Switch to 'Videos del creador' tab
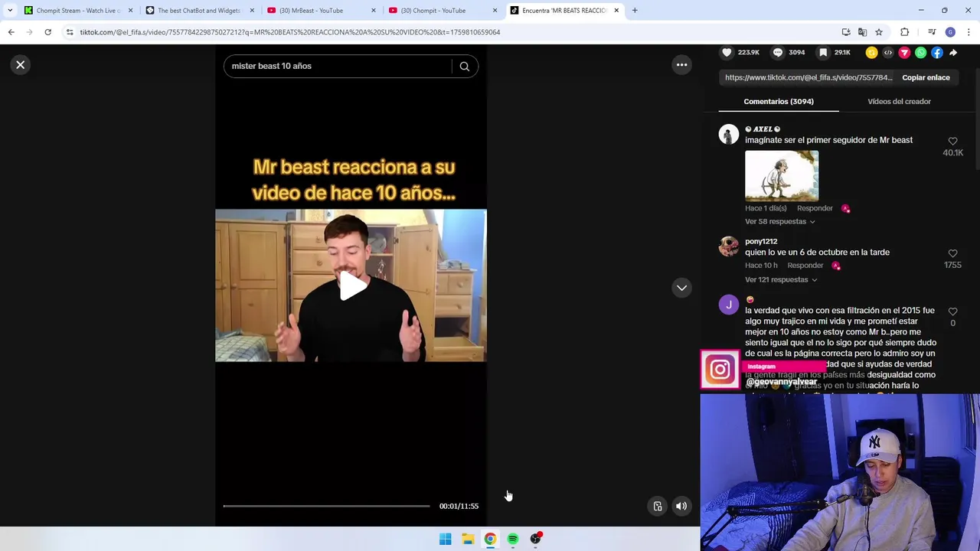The image size is (980, 551). coord(899,101)
